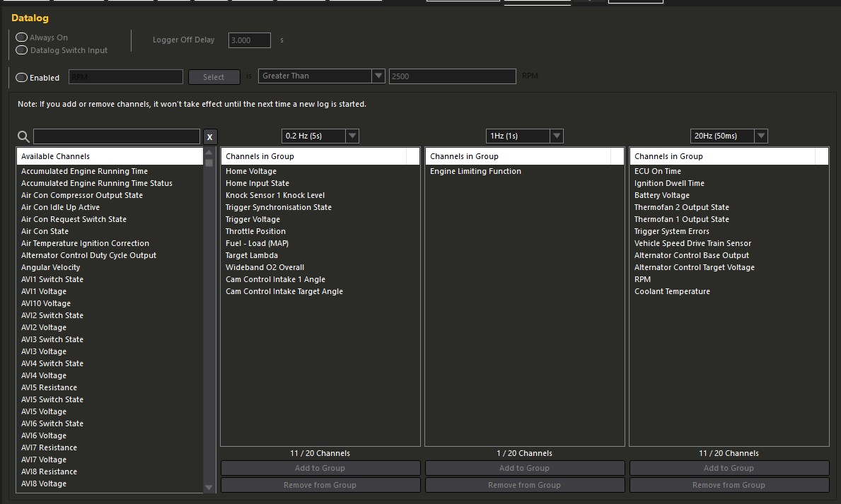The image size is (841, 504).
Task: Select Air Con Request Switch State channel
Action: (74, 219)
